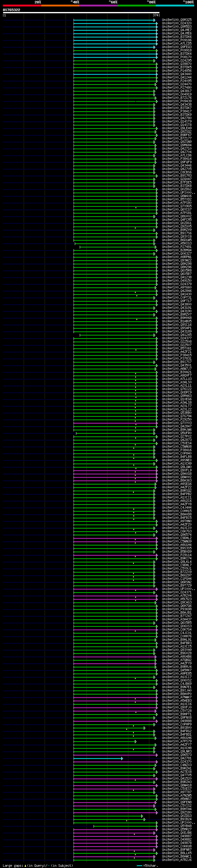Select the UniRef100_B3TDK4 label
Screen dimensions: 197x868
click(176, 54)
